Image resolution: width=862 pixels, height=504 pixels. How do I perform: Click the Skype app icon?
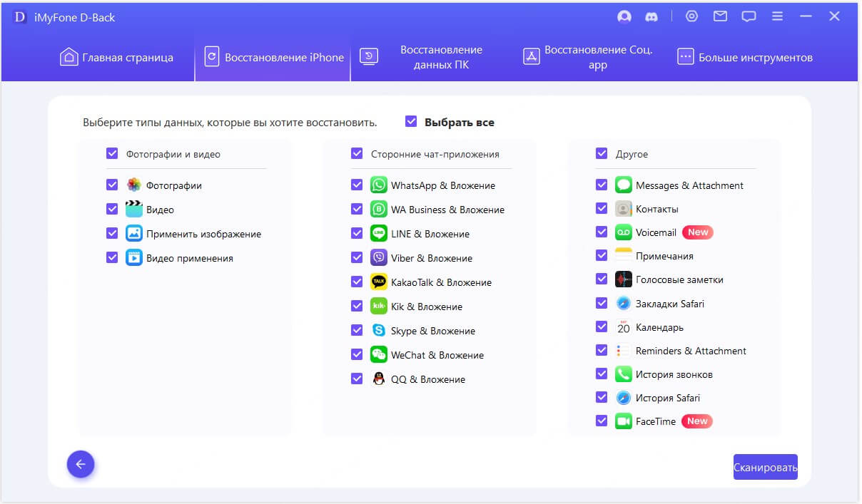(378, 331)
